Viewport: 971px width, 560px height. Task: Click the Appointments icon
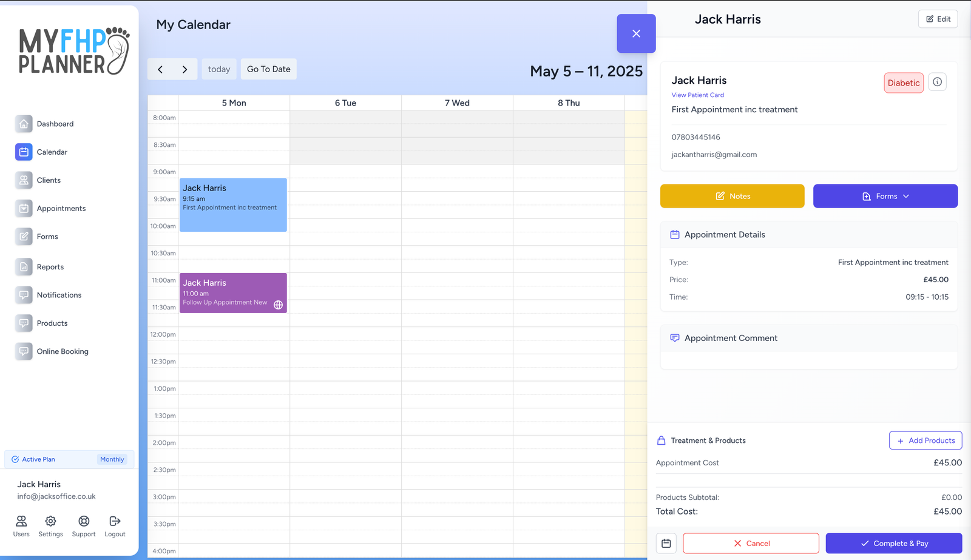pos(24,208)
